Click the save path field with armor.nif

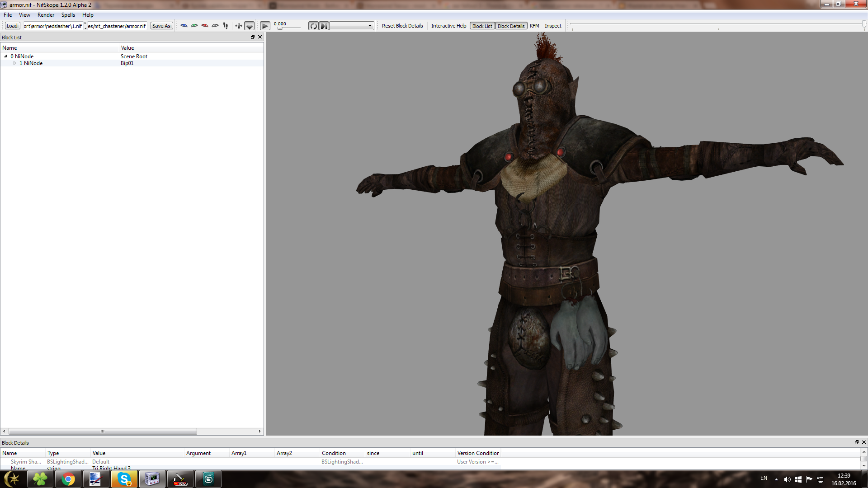(x=117, y=26)
